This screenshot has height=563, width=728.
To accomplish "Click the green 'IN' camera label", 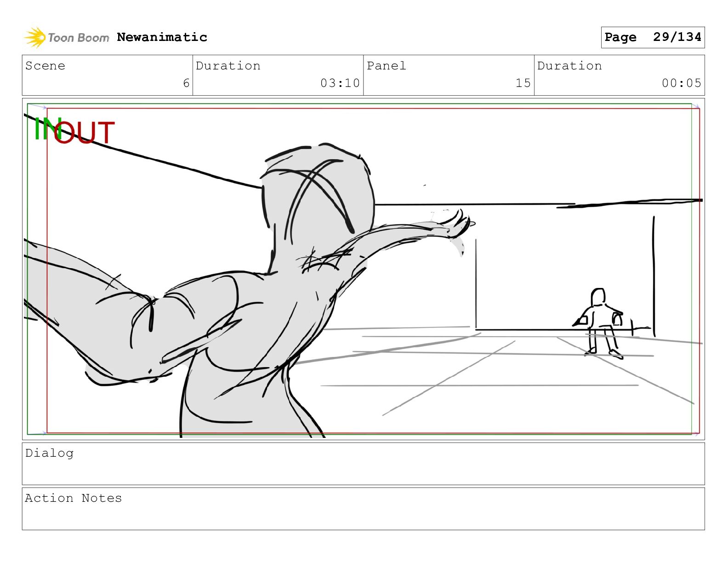I will (47, 129).
